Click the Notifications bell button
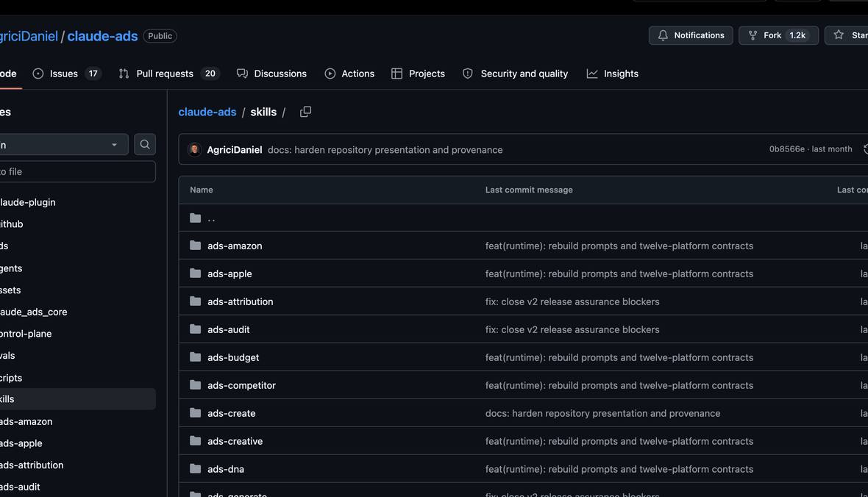The height and width of the screenshot is (497, 868). pyautogui.click(x=690, y=35)
